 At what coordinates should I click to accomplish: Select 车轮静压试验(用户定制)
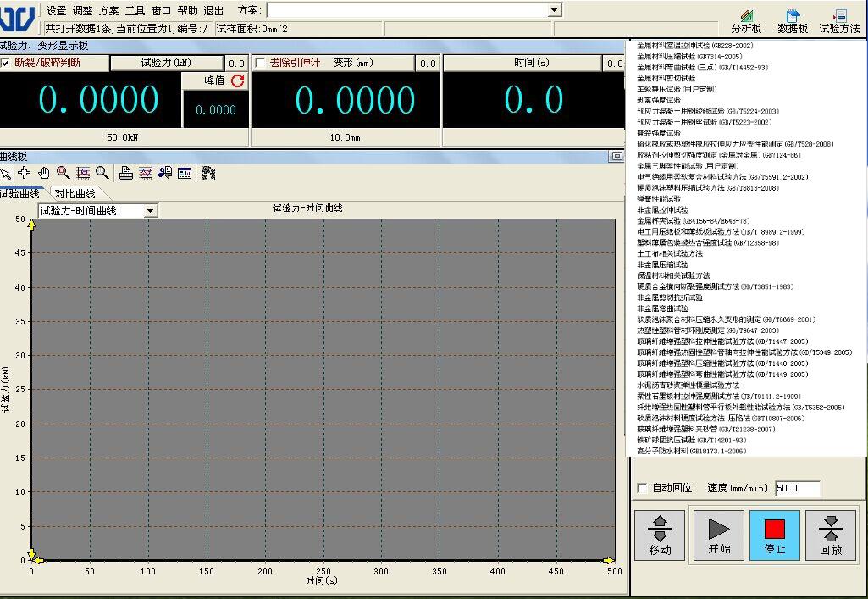point(677,89)
